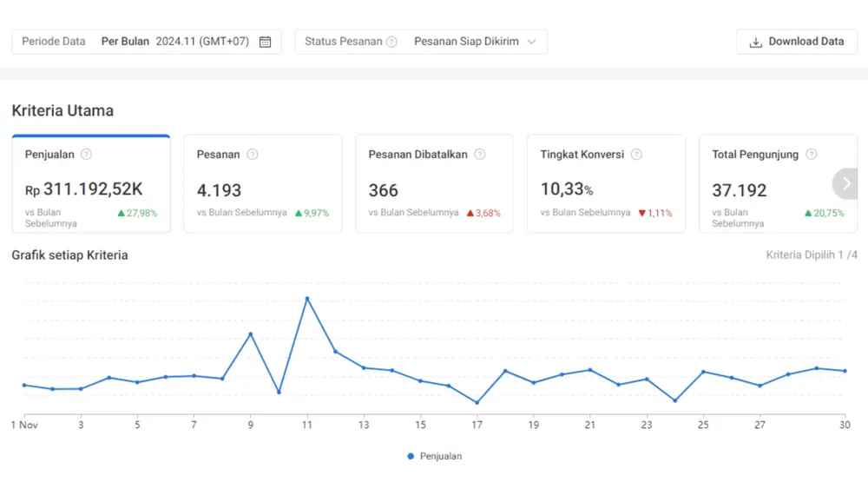Click help icon next to Status Pesanan
The height and width of the screenshot is (489, 868).
coord(391,42)
